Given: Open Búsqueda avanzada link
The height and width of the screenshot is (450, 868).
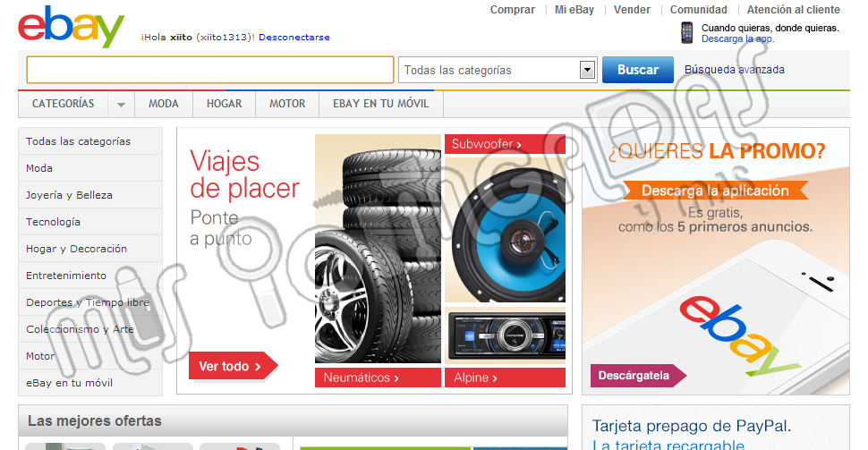Looking at the screenshot, I should coord(734,70).
